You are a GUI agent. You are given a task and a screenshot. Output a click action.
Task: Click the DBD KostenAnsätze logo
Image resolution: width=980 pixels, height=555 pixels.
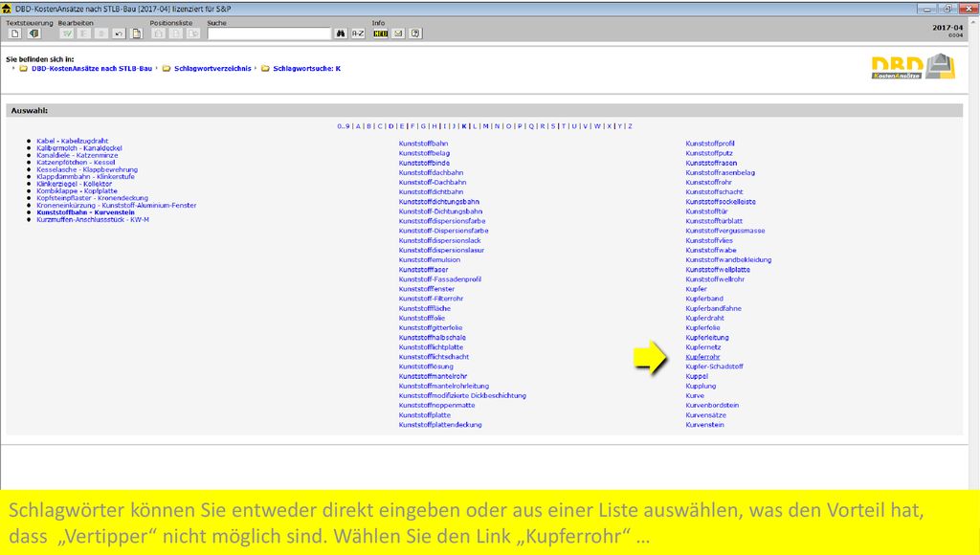click(x=913, y=67)
